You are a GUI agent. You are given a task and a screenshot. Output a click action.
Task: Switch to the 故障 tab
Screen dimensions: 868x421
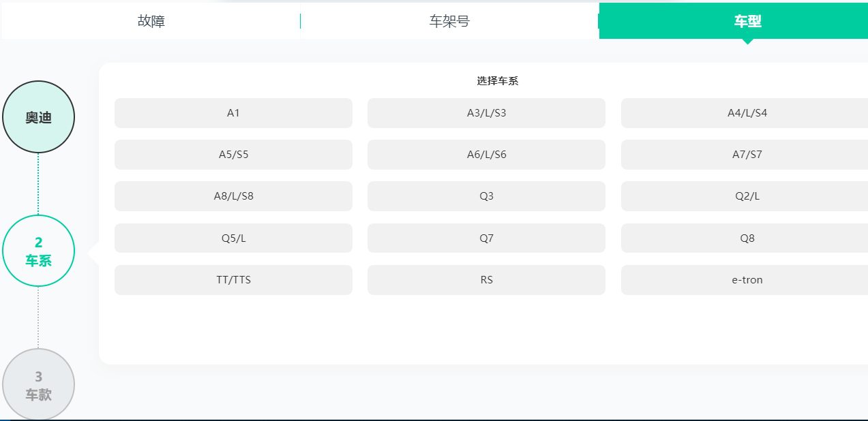point(149,20)
